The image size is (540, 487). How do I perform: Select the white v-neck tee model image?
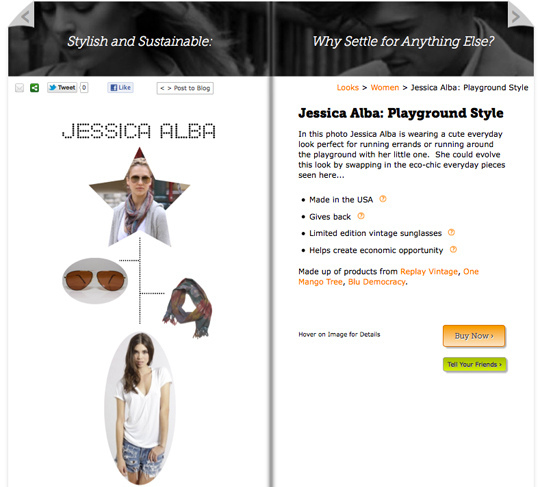[140, 408]
